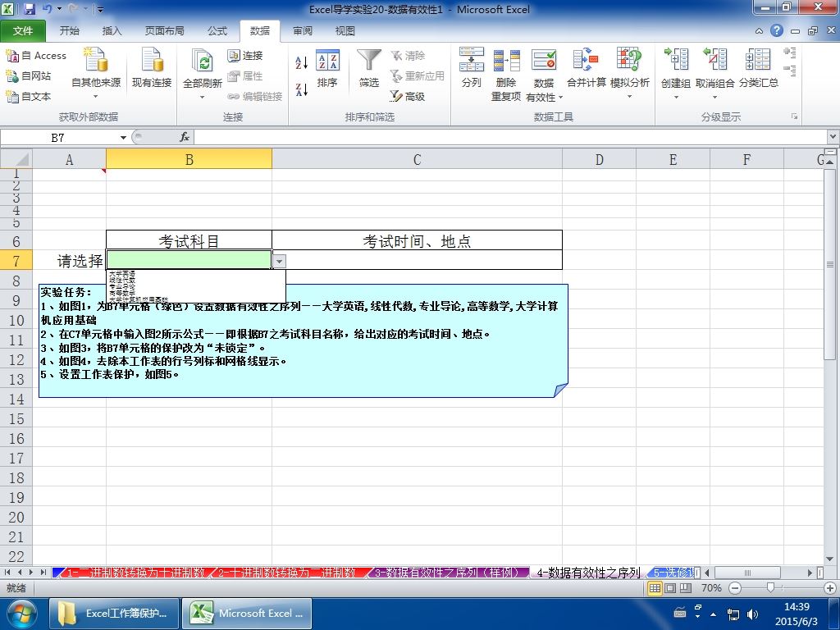840x630 pixels.
Task: Click the horizontal scrollbar thumb
Action: click(748, 573)
